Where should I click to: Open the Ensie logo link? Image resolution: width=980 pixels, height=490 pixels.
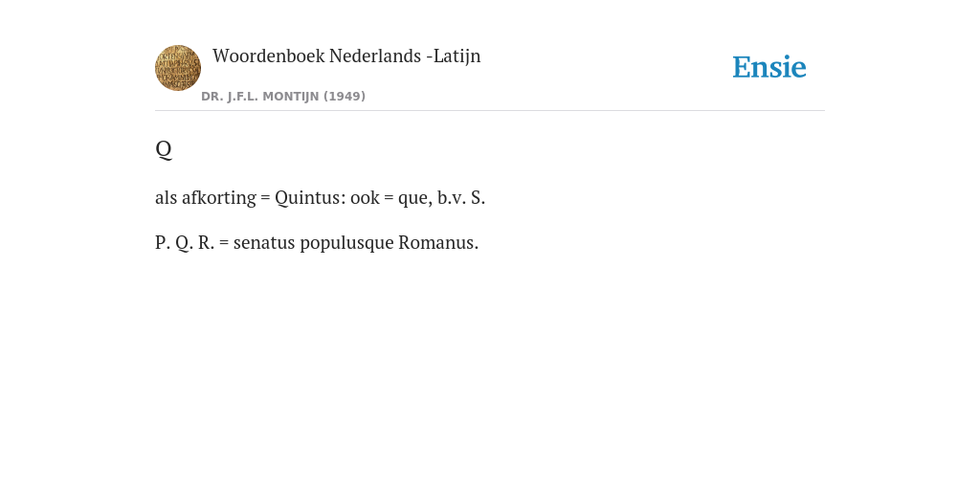click(769, 67)
